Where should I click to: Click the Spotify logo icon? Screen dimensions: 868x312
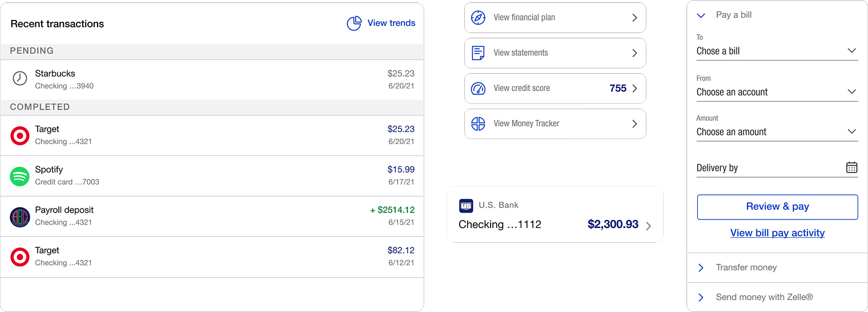[20, 176]
